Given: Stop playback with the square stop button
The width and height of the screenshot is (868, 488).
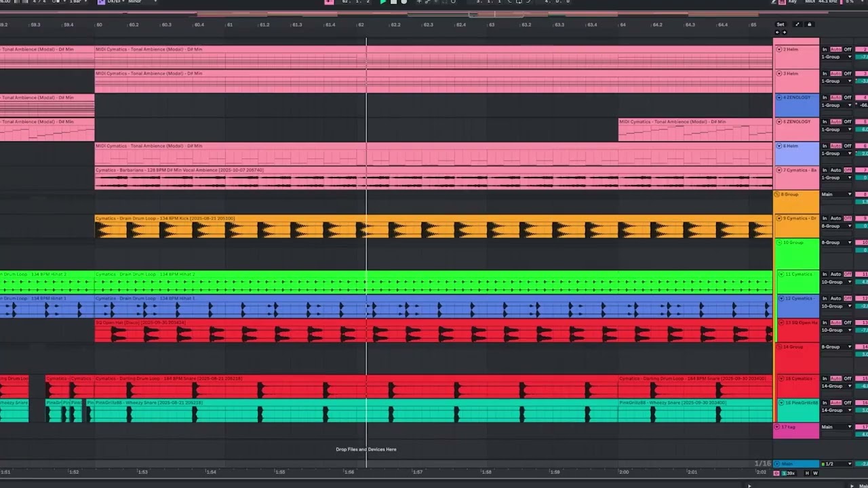Looking at the screenshot, I should pos(393,2).
